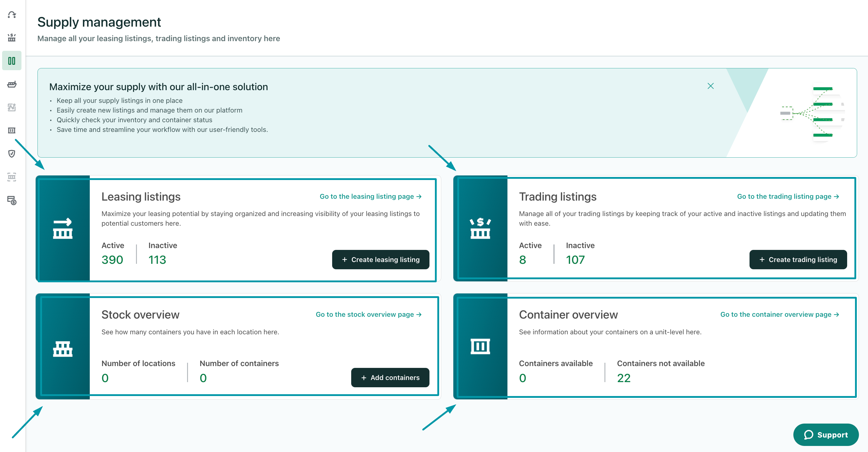
Task: Go to the trading listing page
Action: pos(788,196)
